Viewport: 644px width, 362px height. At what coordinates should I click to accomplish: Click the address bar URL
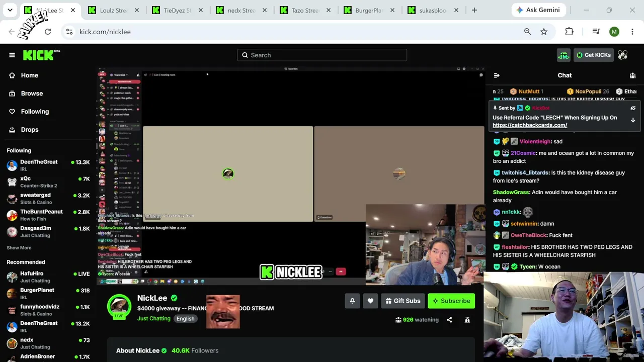click(105, 32)
